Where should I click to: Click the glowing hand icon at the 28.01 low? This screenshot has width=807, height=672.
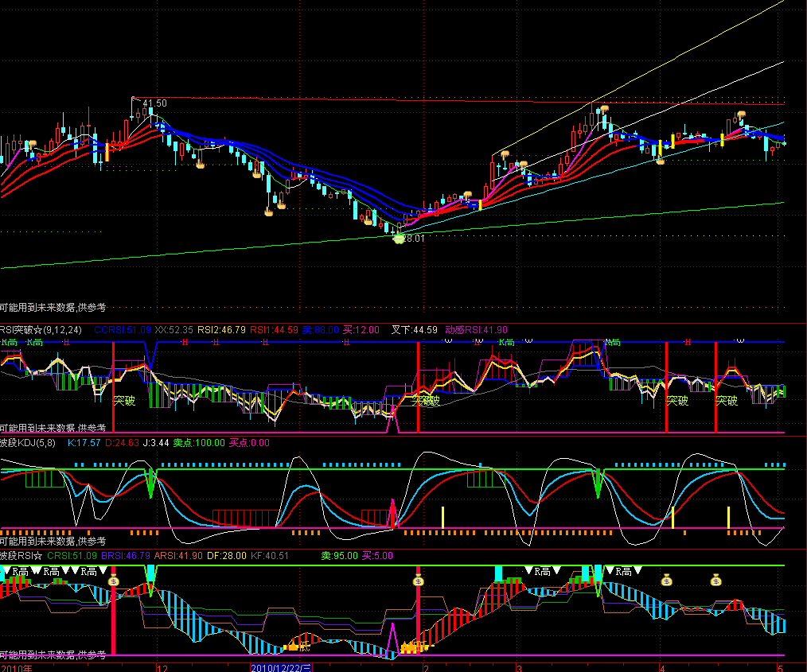(398, 235)
